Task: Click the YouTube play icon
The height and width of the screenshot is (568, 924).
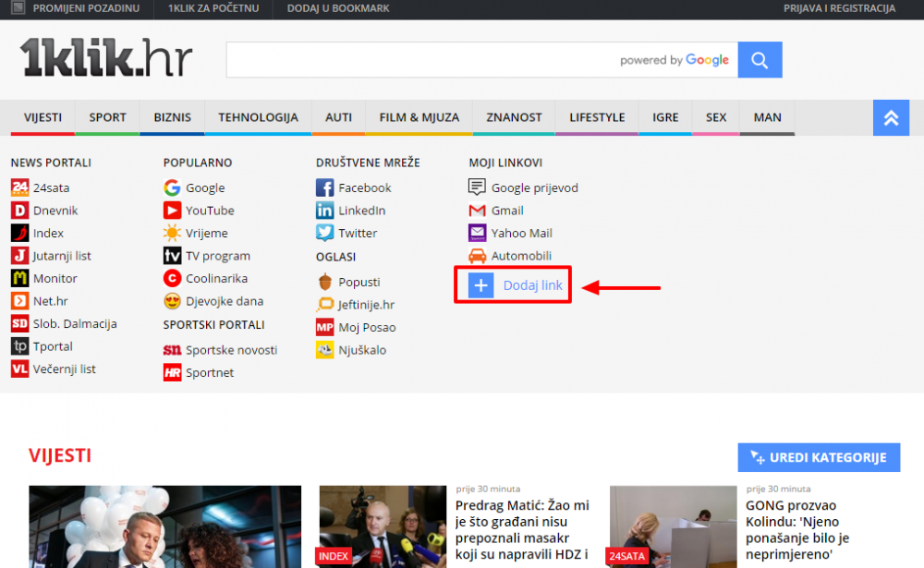Action: [172, 211]
